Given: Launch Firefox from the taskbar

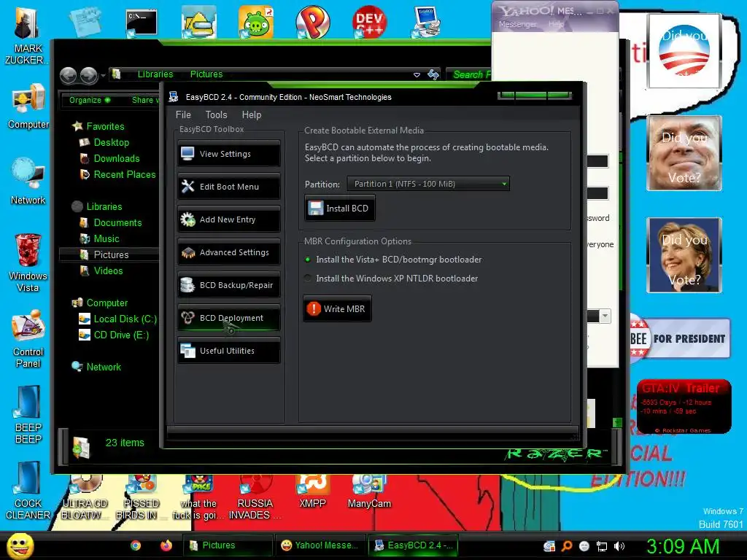Looking at the screenshot, I should pyautogui.click(x=166, y=545).
